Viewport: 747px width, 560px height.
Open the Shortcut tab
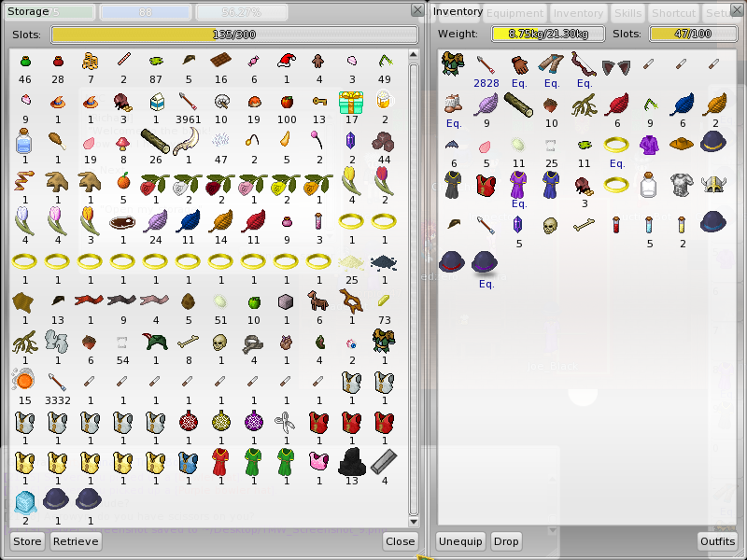(673, 13)
